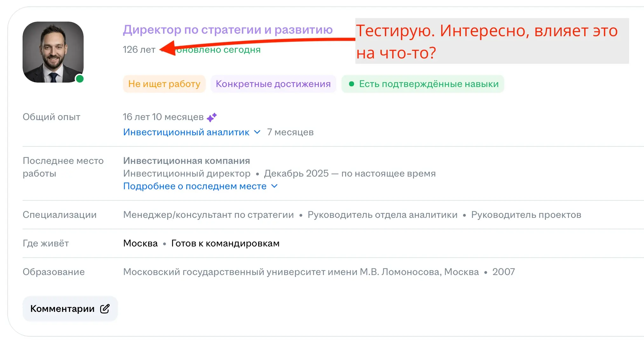Click the Не ищет работу tag

[164, 84]
